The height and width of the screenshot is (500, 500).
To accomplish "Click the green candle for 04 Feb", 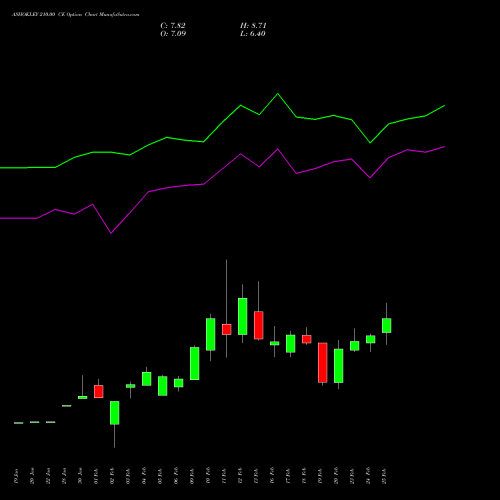I will [147, 379].
